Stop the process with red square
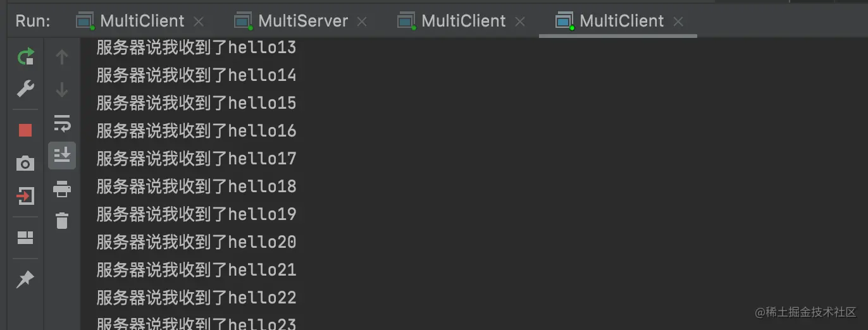 pyautogui.click(x=25, y=130)
